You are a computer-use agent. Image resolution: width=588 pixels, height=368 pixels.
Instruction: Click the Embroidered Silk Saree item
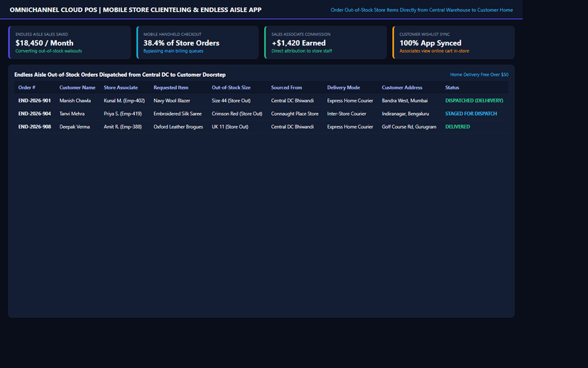tap(178, 114)
